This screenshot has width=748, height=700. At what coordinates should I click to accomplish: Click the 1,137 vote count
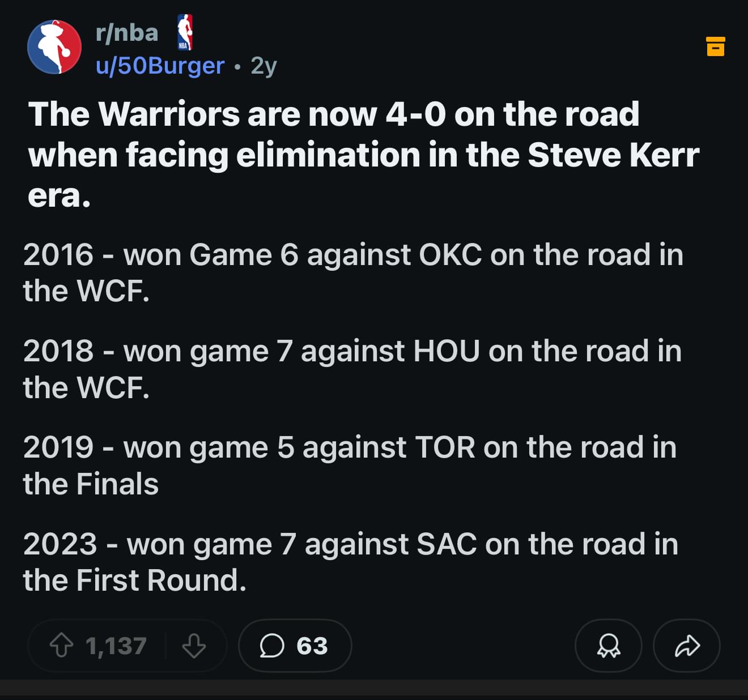click(x=116, y=646)
